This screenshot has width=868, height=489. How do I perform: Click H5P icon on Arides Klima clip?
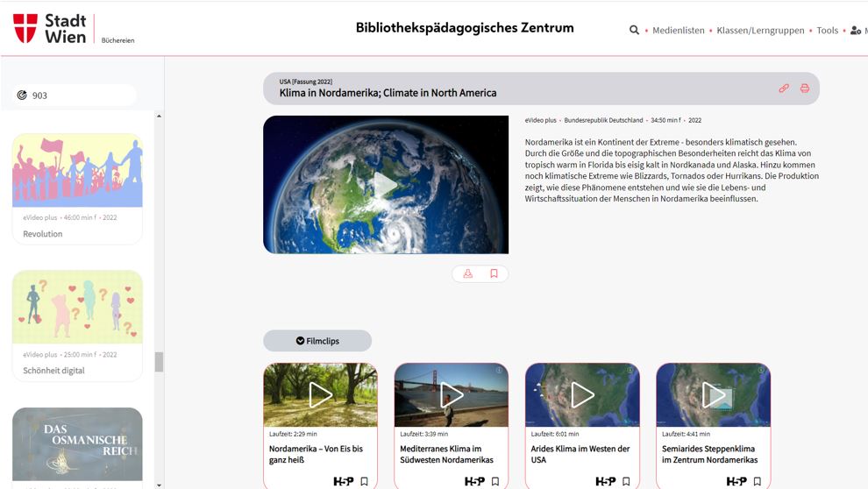[x=605, y=481]
